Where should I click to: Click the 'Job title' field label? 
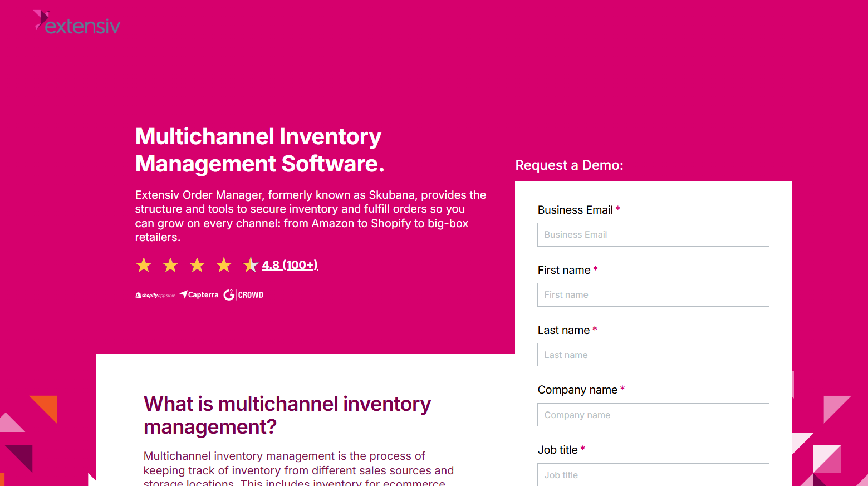(x=558, y=450)
